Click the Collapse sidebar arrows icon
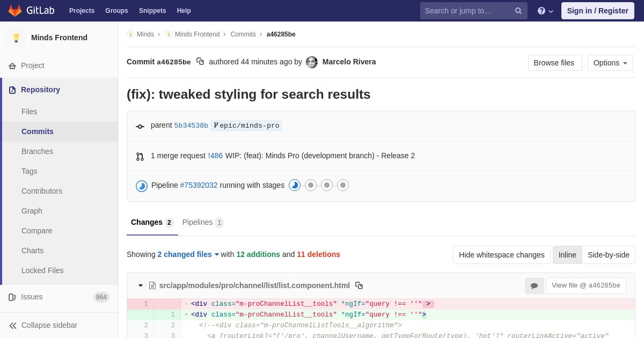 coord(13,326)
